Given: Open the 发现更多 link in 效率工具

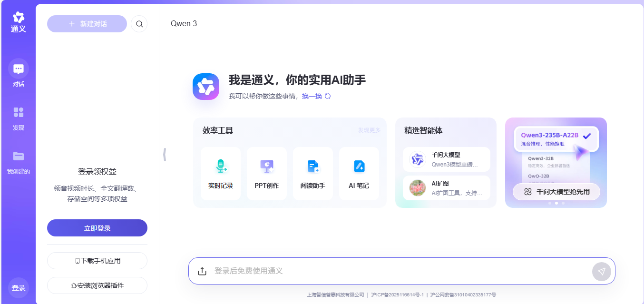Looking at the screenshot, I should coord(370,130).
